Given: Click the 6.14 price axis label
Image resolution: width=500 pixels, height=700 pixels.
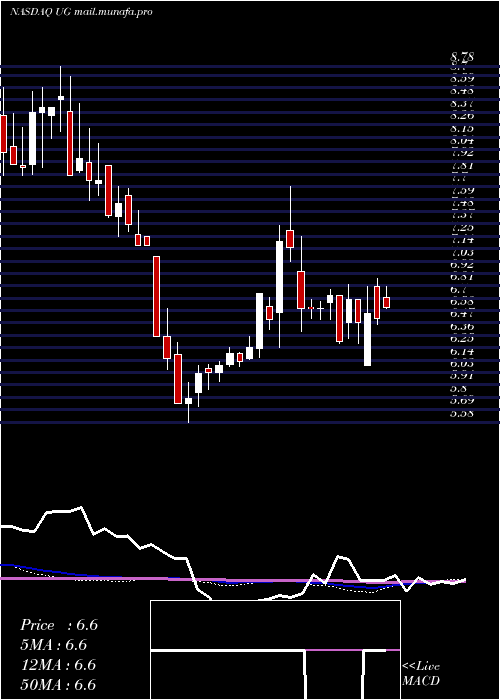Looking at the screenshot, I should click(462, 352).
